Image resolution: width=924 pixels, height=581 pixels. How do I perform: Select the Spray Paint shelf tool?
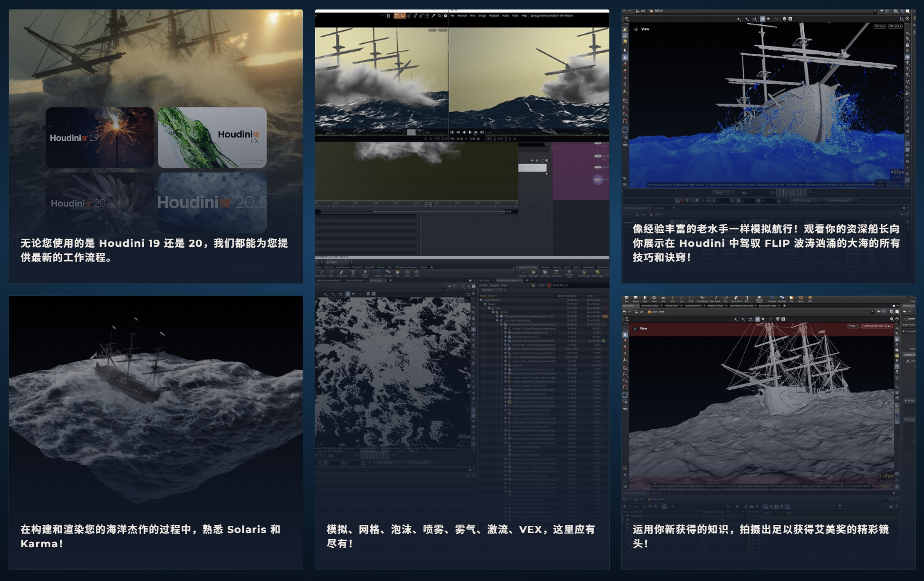[737, 298]
